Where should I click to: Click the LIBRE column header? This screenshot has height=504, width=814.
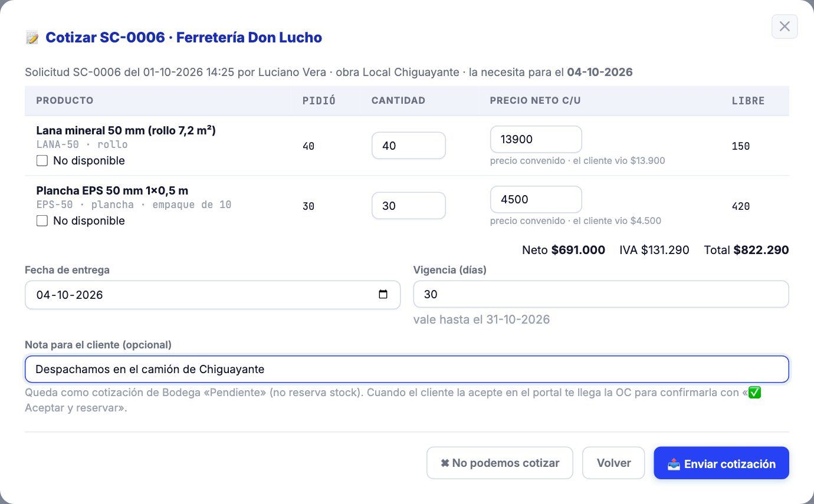tap(748, 101)
